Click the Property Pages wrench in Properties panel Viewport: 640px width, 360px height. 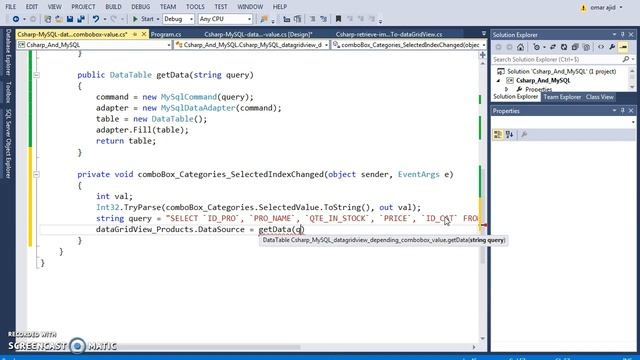coord(524,134)
